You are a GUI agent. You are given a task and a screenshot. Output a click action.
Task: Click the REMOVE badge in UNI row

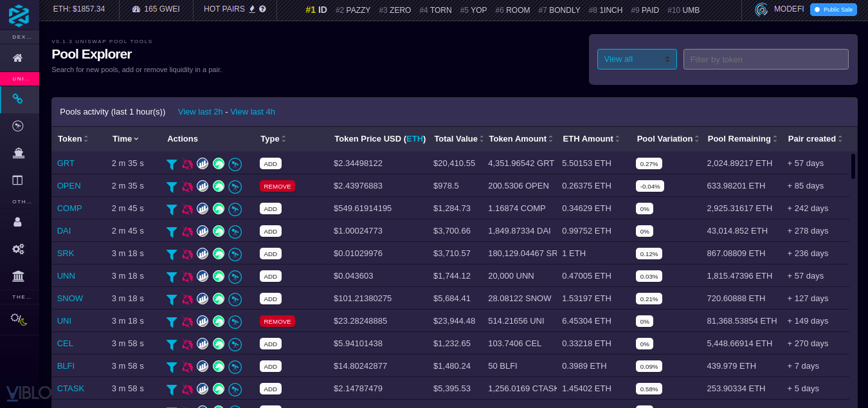[277, 321]
